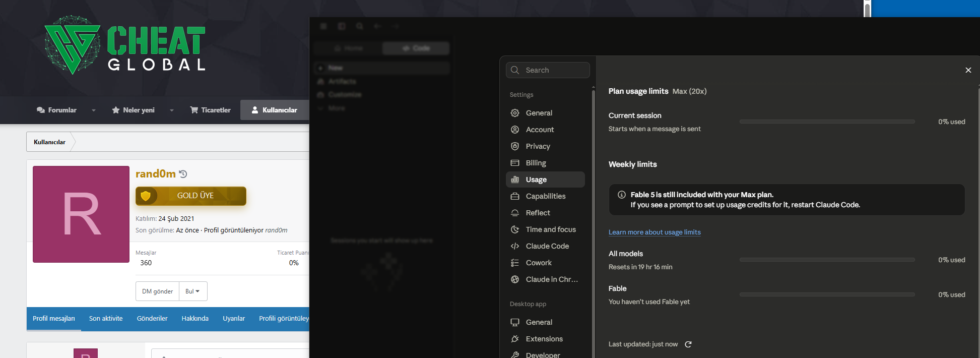Click the Kullanıcılar breadcrumb
Screen dimensions: 980x358
point(49,142)
